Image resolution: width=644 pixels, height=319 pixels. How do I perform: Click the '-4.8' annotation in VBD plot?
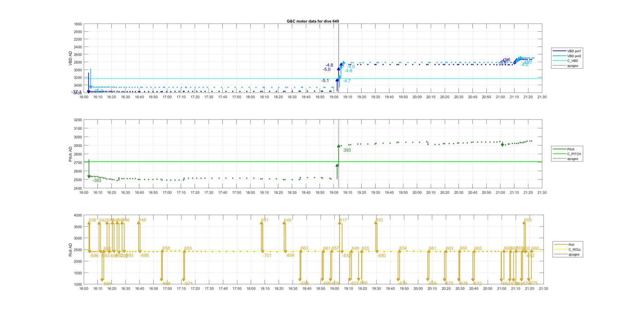[x=329, y=65]
